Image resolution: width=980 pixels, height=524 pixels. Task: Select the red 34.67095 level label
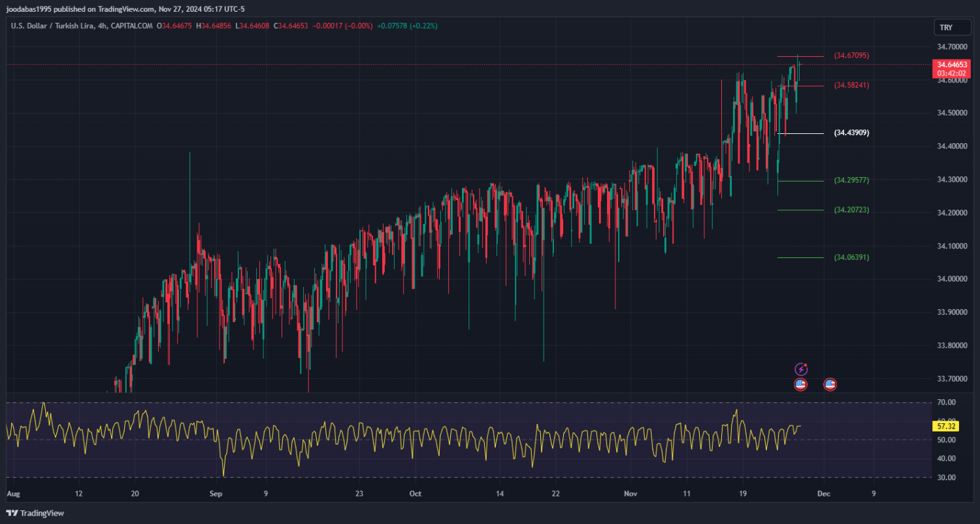tap(851, 56)
